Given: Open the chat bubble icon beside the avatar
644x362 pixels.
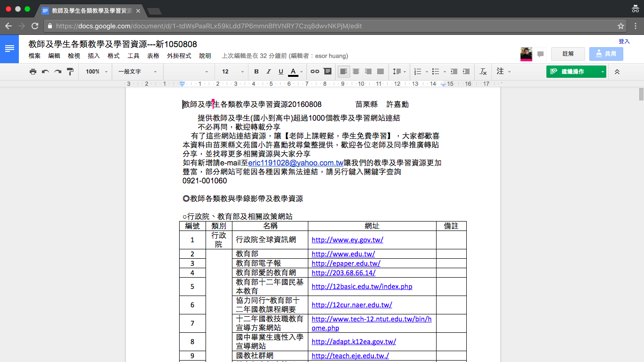Looking at the screenshot, I should [540, 54].
